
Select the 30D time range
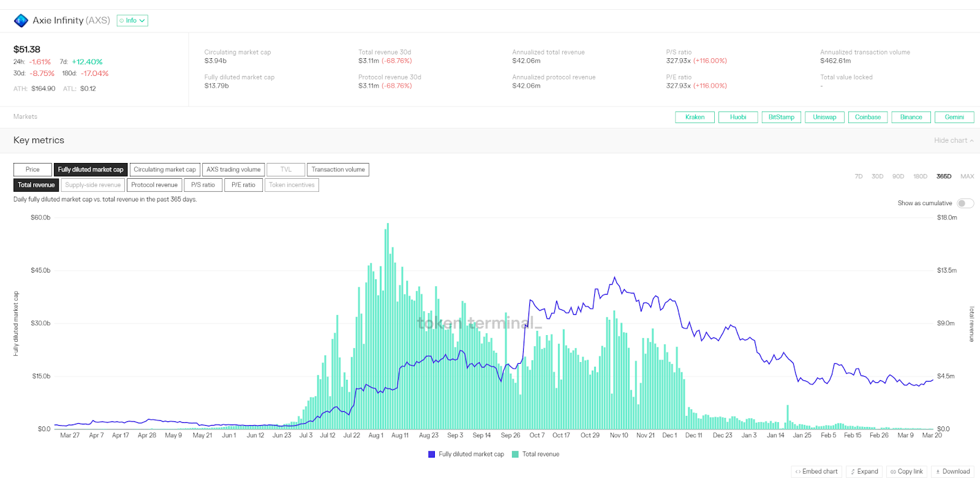[877, 176]
